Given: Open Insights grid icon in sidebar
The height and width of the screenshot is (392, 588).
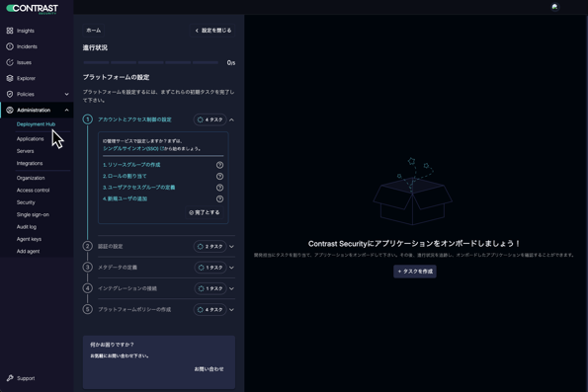Looking at the screenshot, I should pos(10,31).
